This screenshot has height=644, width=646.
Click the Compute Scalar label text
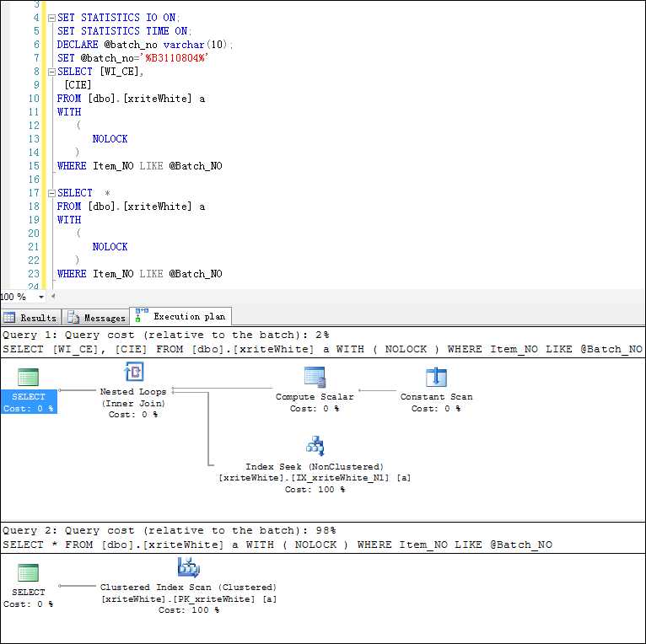tap(315, 397)
